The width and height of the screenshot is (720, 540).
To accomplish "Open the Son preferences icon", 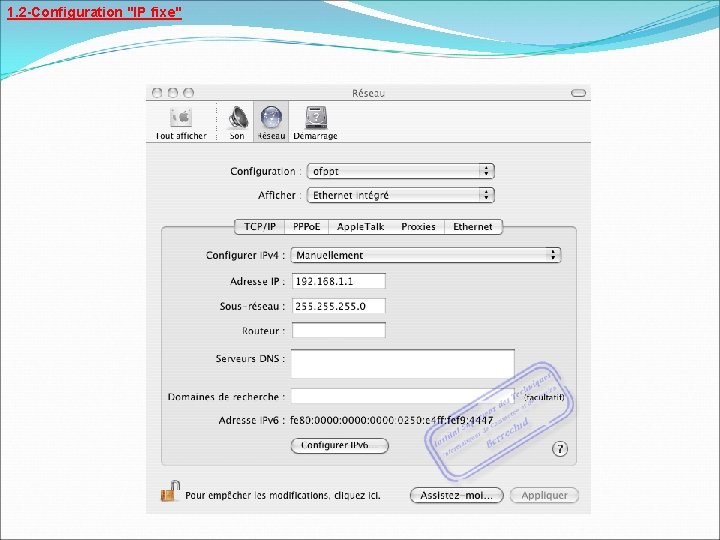I will click(237, 123).
